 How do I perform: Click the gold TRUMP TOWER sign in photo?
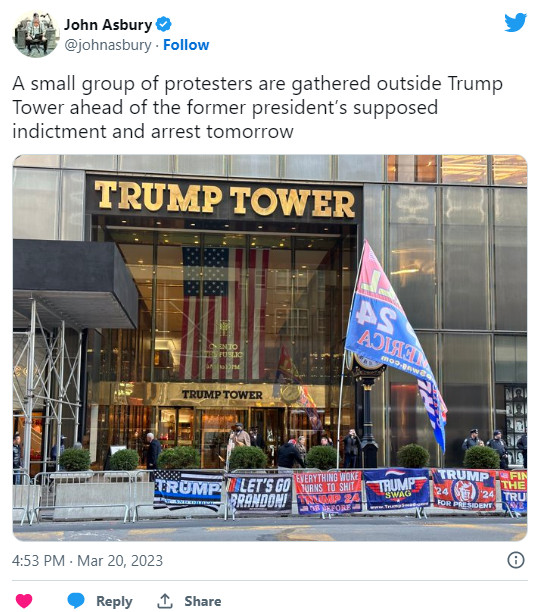click(225, 199)
